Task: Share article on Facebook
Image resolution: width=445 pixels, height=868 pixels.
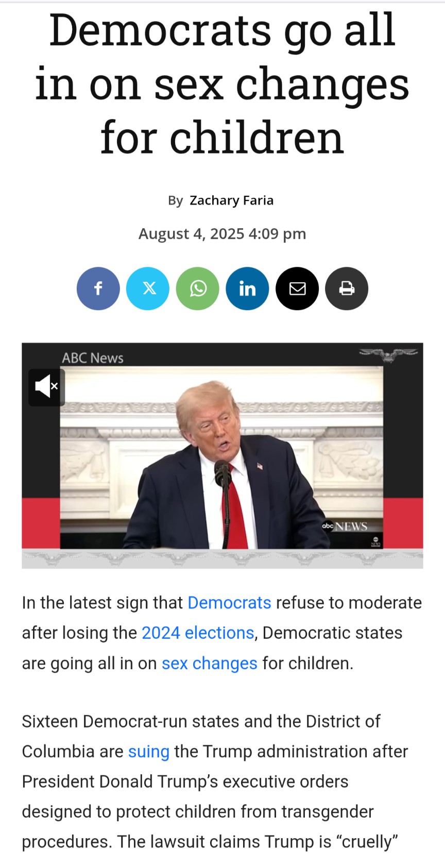Action: (x=98, y=288)
